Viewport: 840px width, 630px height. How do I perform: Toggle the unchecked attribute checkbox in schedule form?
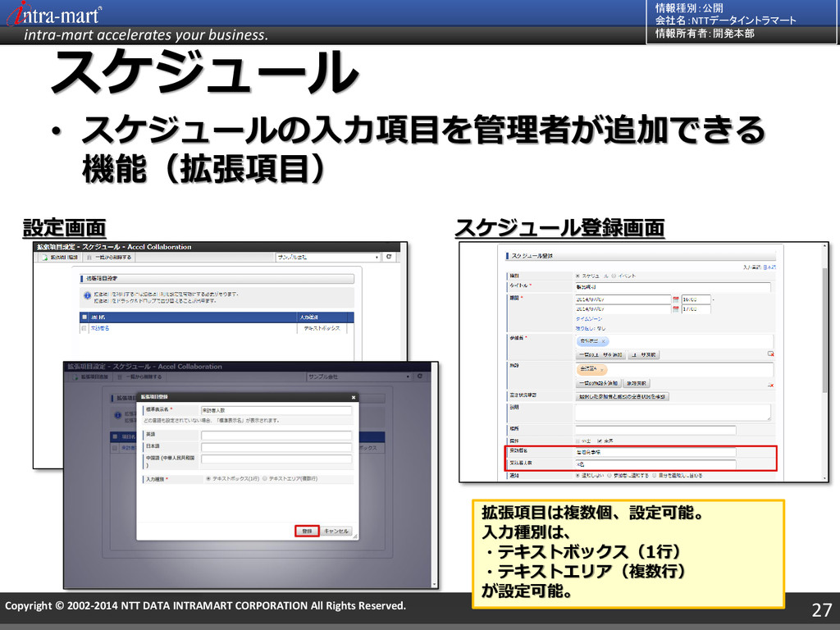click(578, 441)
